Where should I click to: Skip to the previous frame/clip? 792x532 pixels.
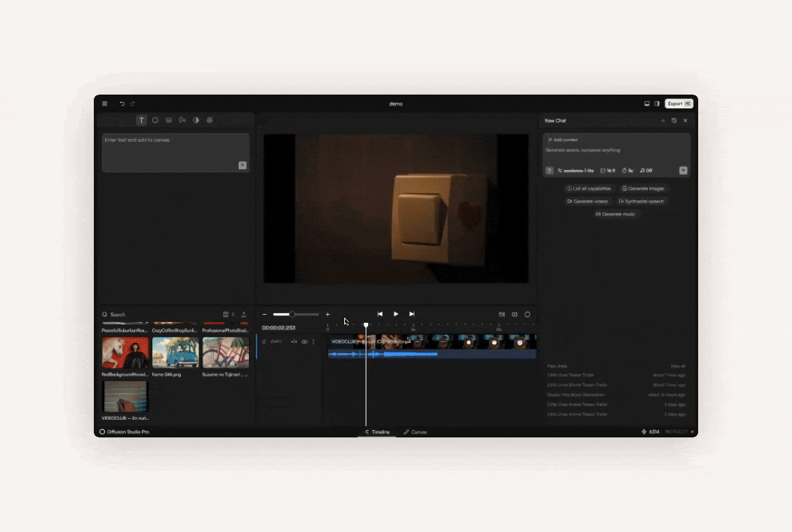click(380, 314)
